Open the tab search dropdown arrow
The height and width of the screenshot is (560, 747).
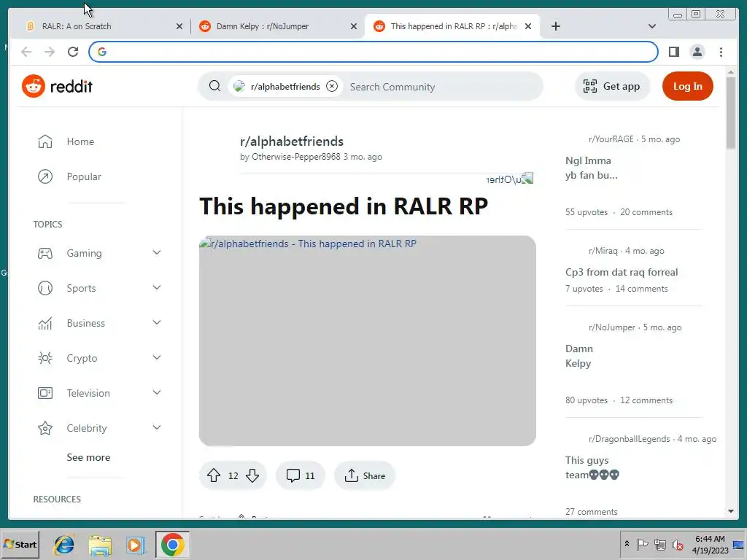pyautogui.click(x=652, y=26)
